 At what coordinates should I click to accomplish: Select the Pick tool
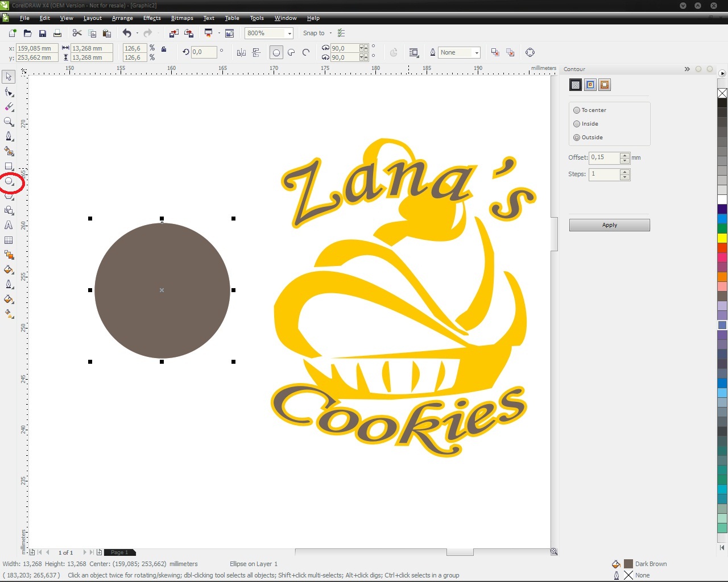[x=9, y=76]
